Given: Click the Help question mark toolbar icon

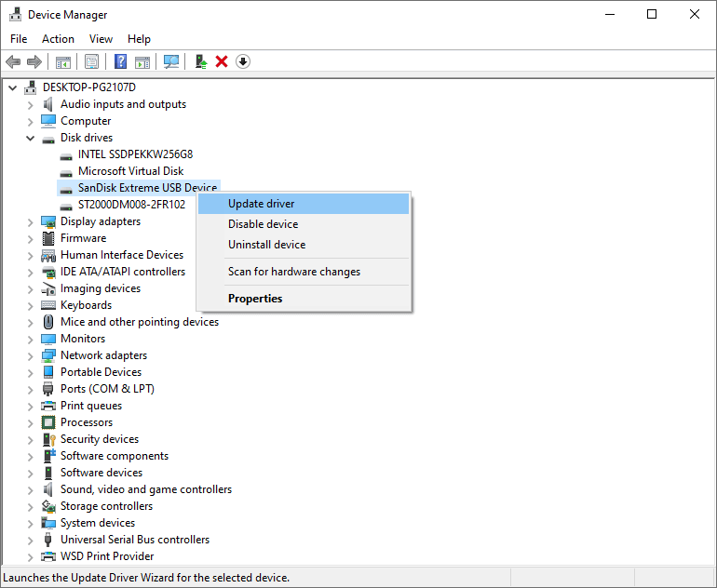Looking at the screenshot, I should click(120, 62).
